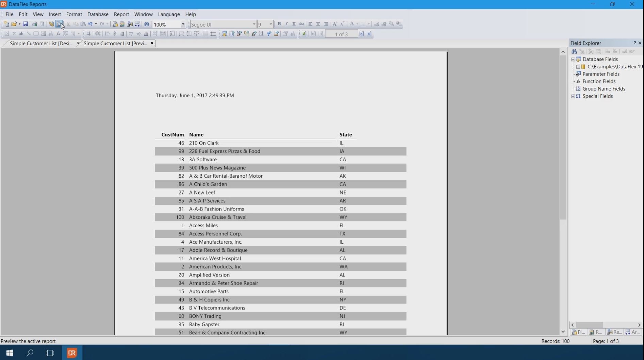Screen dimensions: 644x360
Task: Click the Refresh report data icon
Action: pos(304,34)
